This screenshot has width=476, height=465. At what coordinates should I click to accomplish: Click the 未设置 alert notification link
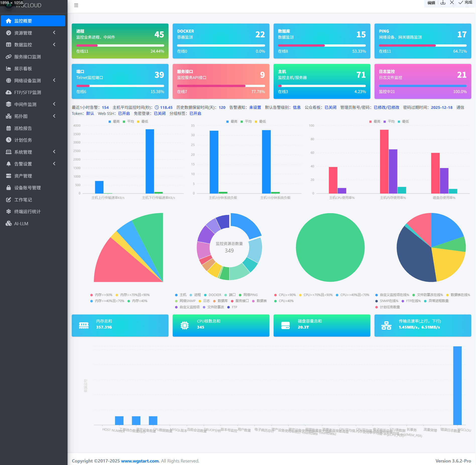click(255, 107)
